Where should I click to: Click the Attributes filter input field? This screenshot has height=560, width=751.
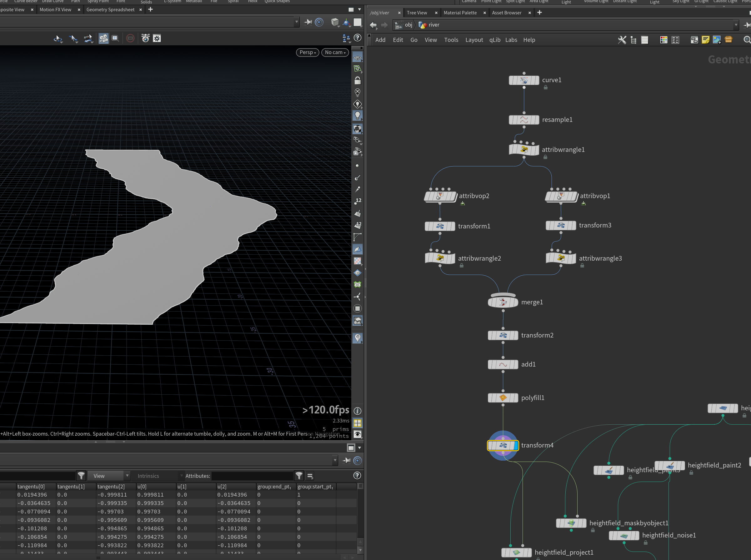click(x=252, y=476)
